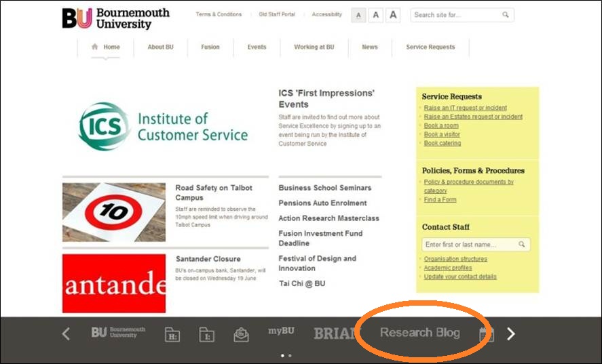The width and height of the screenshot is (602, 364).
Task: Open Terms & Conditions link
Action: tap(219, 14)
